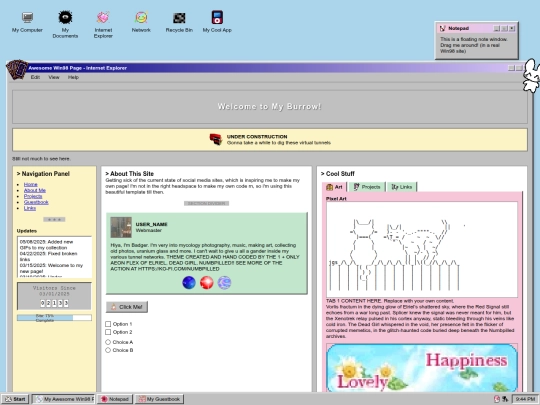This screenshot has width=540, height=405.
Task: Switch to the Projects tab
Action: pyautogui.click(x=367, y=187)
